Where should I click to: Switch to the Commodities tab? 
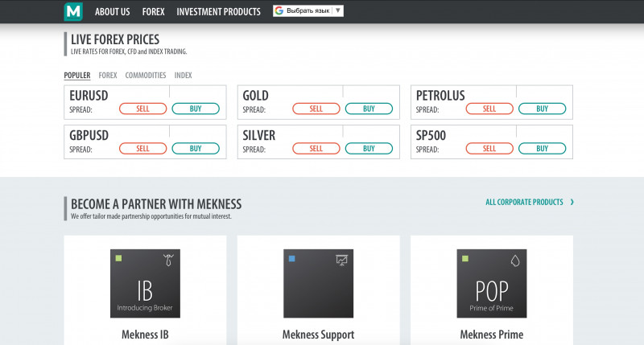coord(146,76)
